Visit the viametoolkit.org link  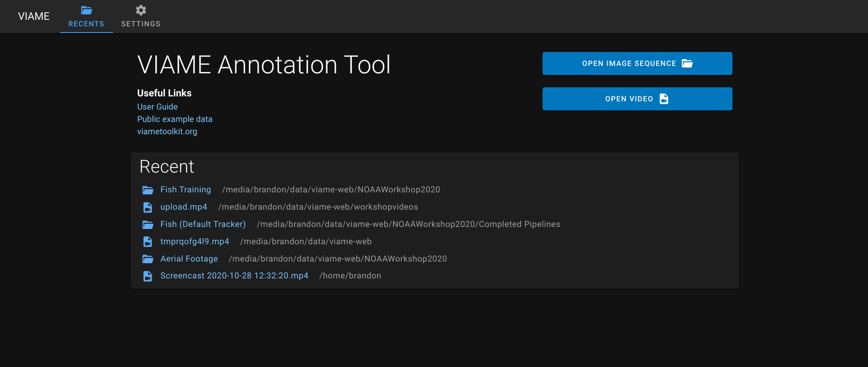(167, 131)
